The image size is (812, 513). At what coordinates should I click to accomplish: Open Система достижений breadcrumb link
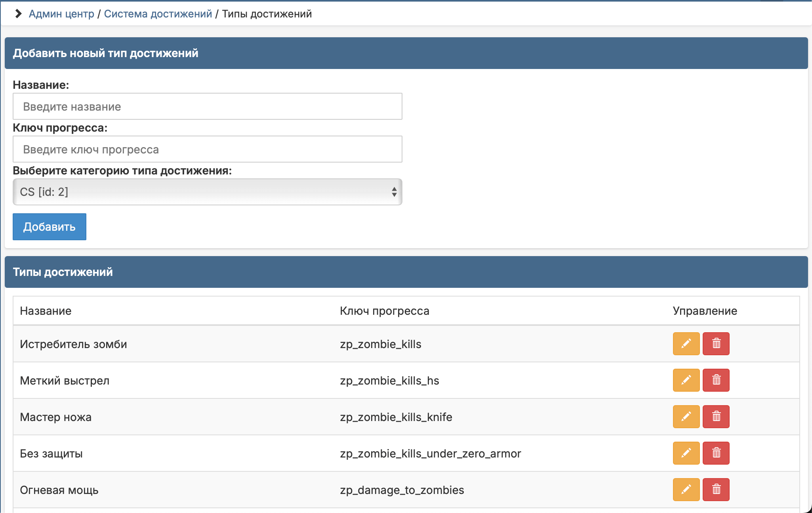click(158, 14)
